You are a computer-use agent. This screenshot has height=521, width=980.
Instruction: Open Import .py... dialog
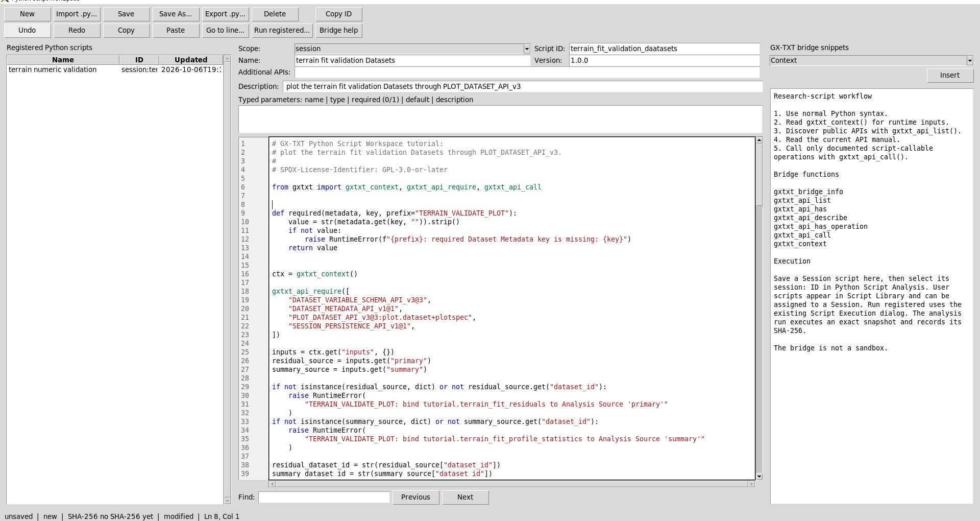coord(77,14)
